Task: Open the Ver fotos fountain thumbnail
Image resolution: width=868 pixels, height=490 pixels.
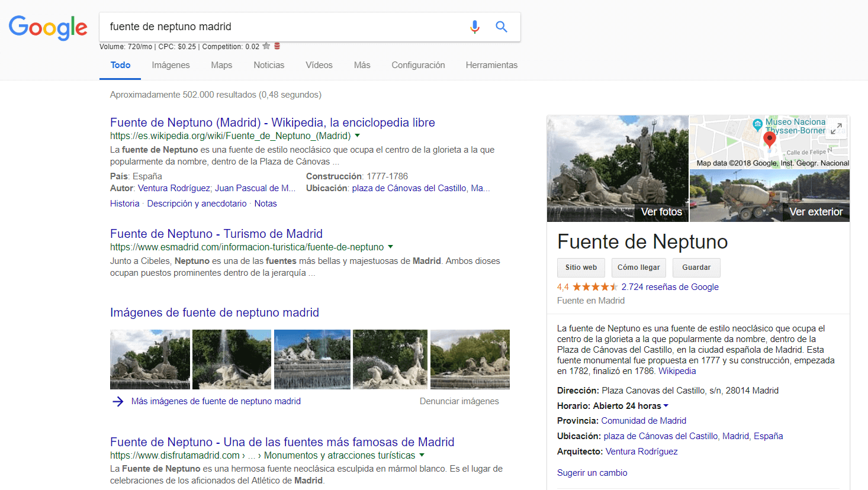Action: tap(618, 169)
